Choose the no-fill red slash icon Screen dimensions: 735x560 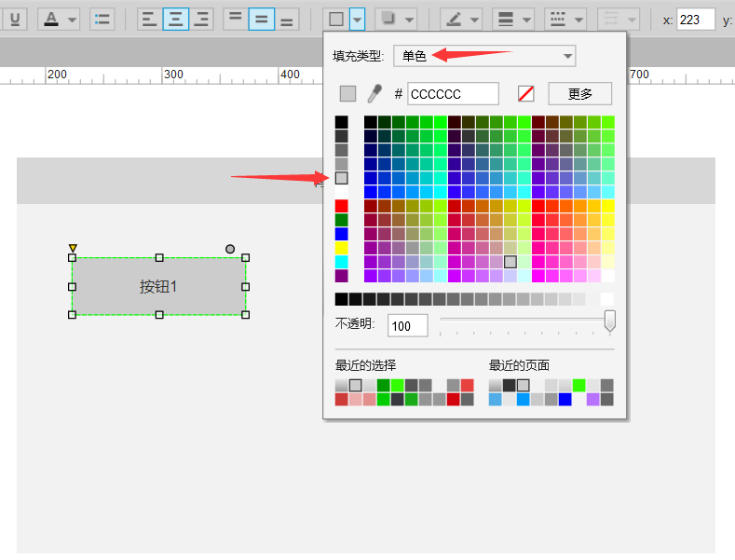tap(526, 94)
